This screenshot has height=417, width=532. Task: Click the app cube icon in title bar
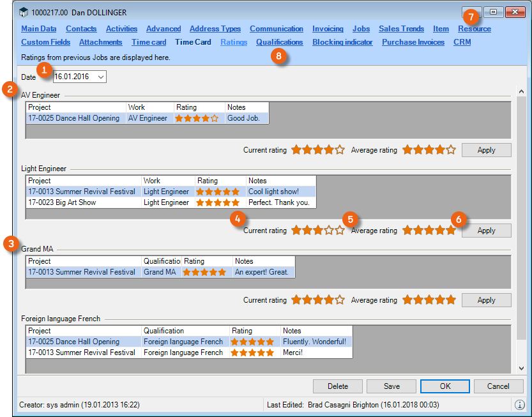point(24,12)
